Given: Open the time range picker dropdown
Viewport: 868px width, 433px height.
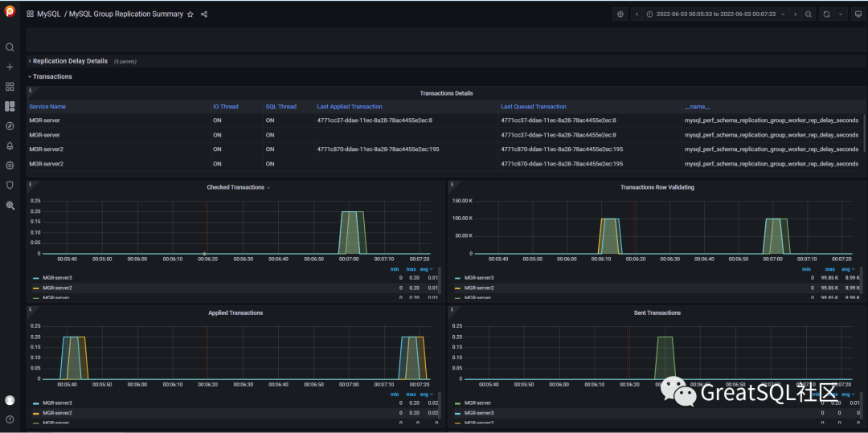Looking at the screenshot, I should pos(715,14).
